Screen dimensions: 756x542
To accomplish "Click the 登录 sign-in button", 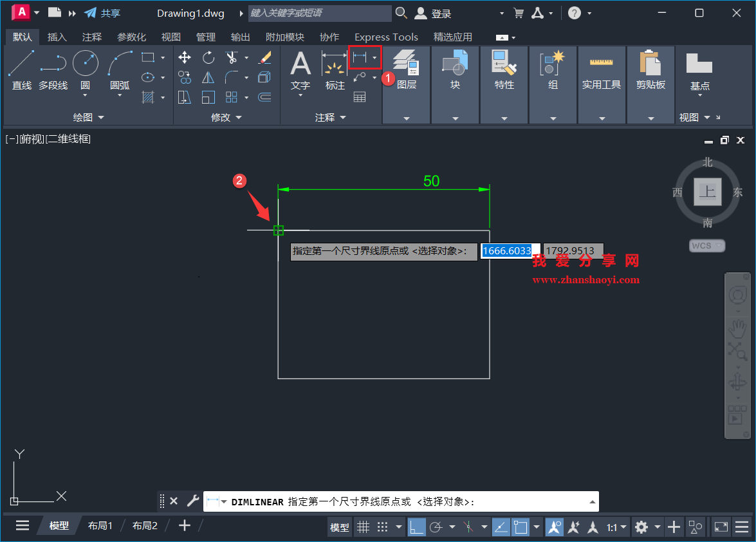I will pyautogui.click(x=439, y=13).
